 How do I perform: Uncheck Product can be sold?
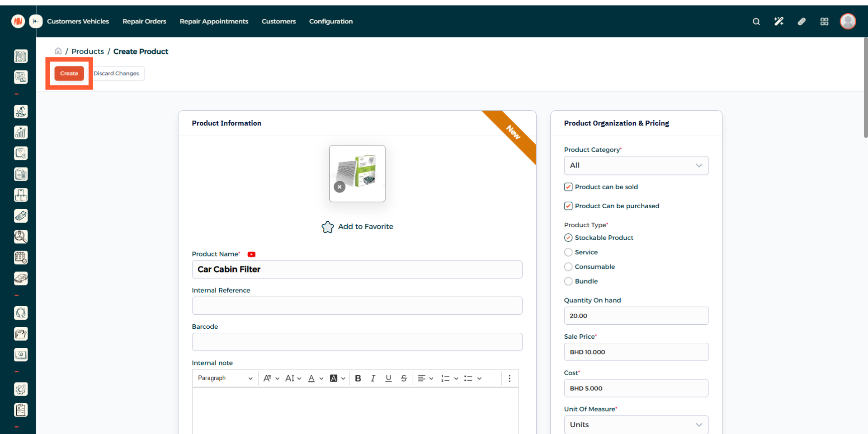point(568,187)
